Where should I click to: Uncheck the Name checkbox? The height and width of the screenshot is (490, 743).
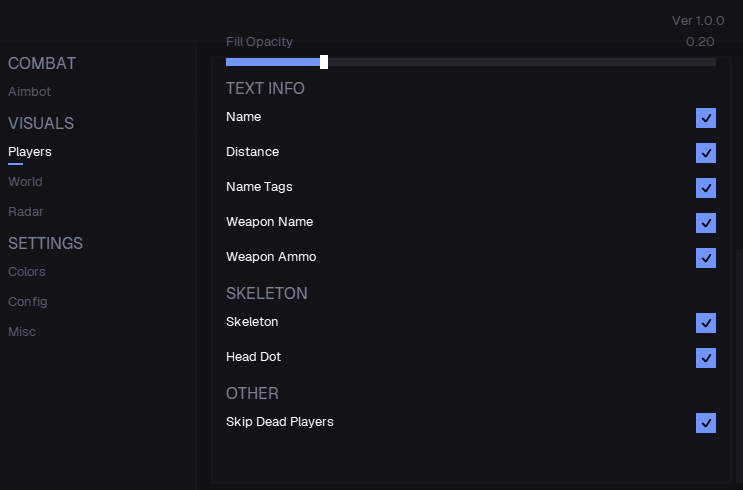(706, 118)
